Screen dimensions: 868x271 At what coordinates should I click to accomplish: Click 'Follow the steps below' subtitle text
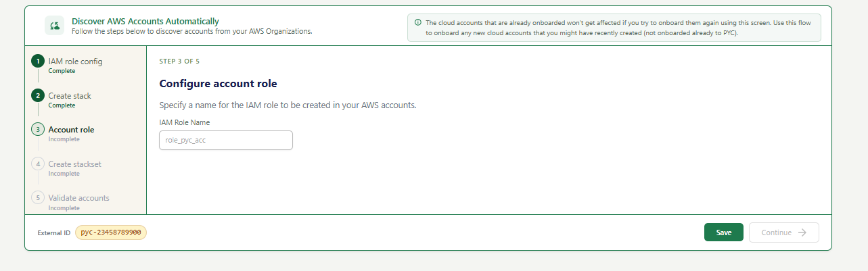pos(192,31)
